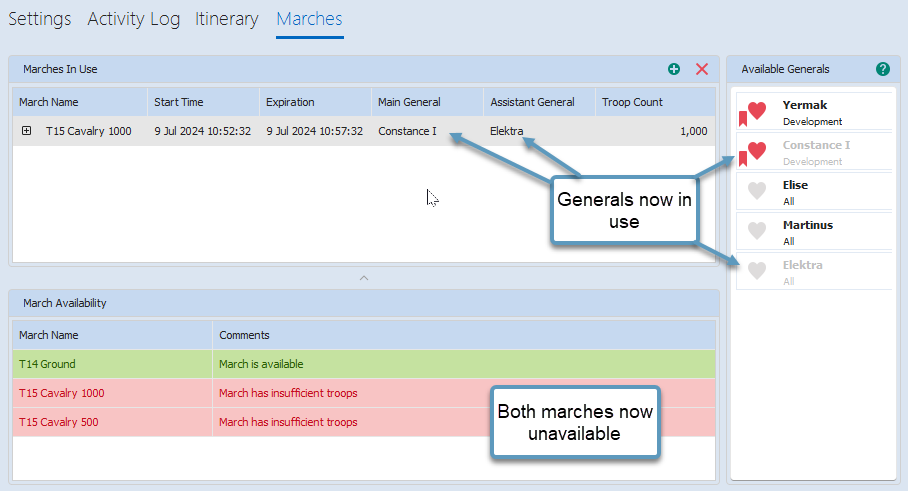Screen dimensions: 908x491
Task: Go to the Itinerary tab
Action: click(227, 19)
